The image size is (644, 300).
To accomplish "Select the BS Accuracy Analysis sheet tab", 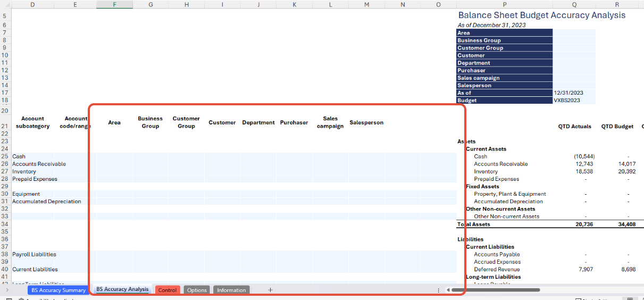I will pos(122,289).
